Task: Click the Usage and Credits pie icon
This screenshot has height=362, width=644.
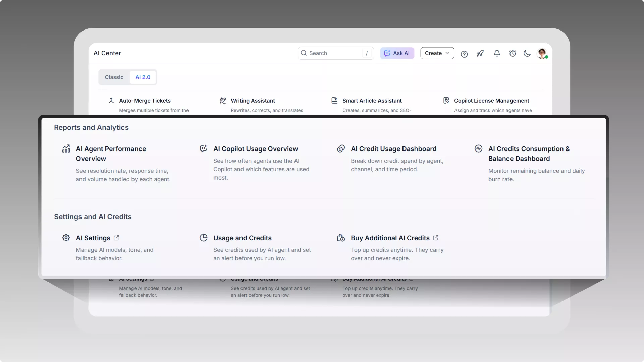Action: click(x=204, y=238)
